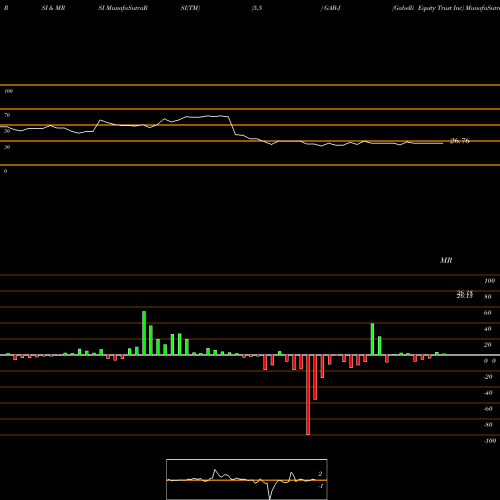Click the -80 label on MR axis
This screenshot has width=500, height=500.
[x=488, y=425]
